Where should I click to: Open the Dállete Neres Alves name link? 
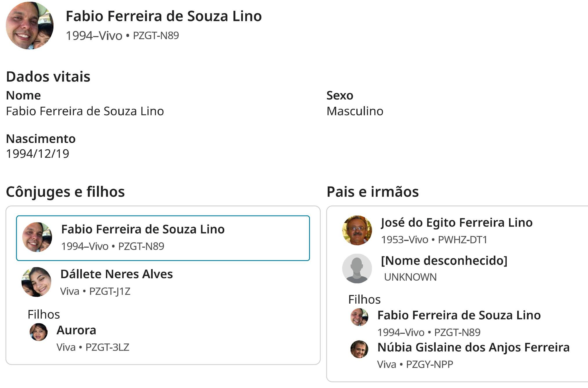coord(116,274)
